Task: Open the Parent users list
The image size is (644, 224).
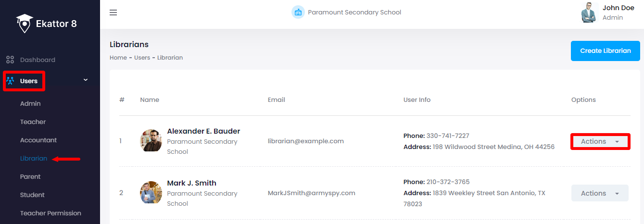Action: (30, 177)
